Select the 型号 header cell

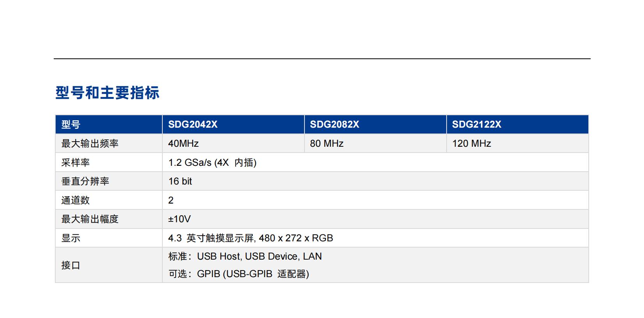71,125
